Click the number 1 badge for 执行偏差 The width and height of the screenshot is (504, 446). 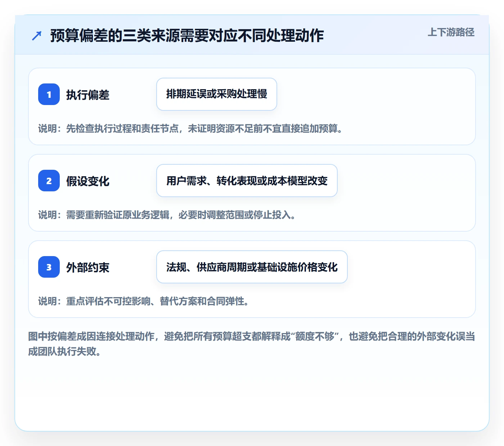tap(49, 94)
